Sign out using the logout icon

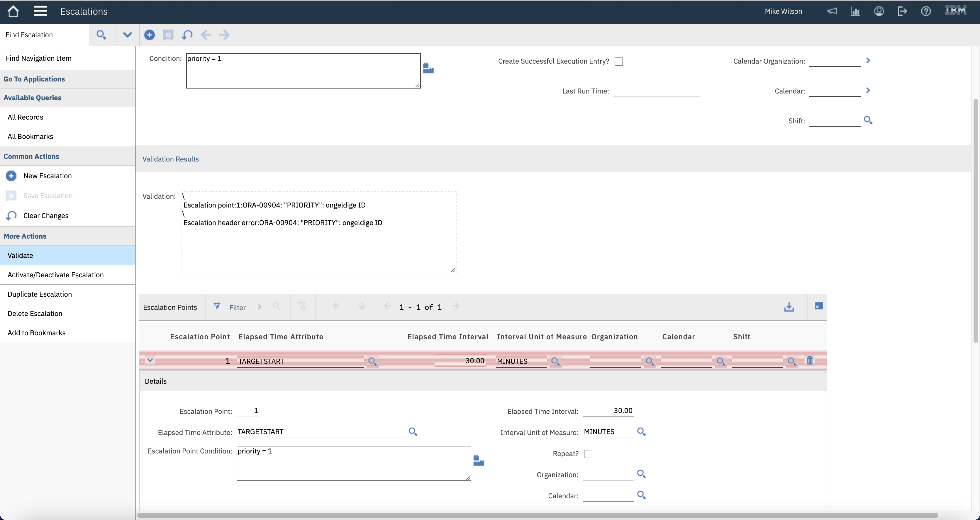902,11
